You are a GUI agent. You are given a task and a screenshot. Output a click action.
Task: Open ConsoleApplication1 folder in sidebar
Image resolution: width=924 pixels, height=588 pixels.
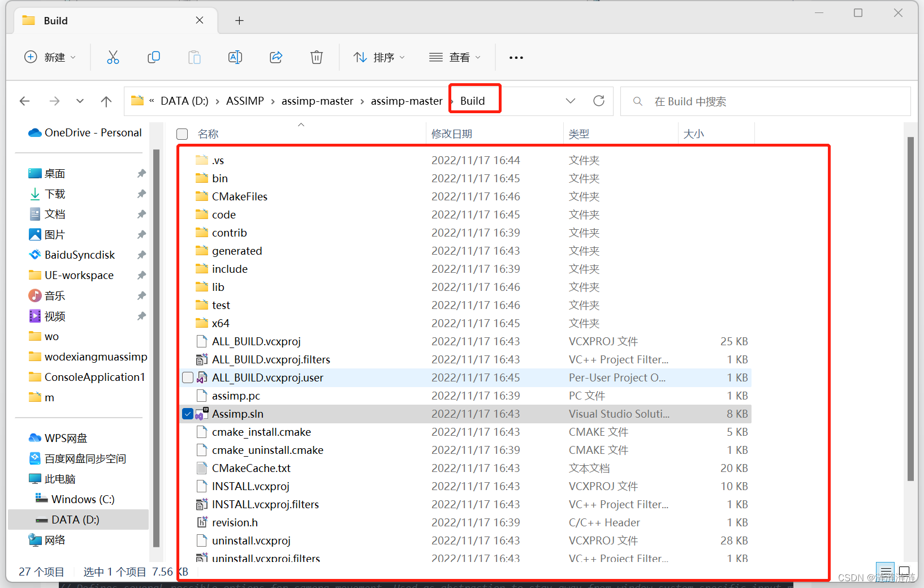[88, 377]
